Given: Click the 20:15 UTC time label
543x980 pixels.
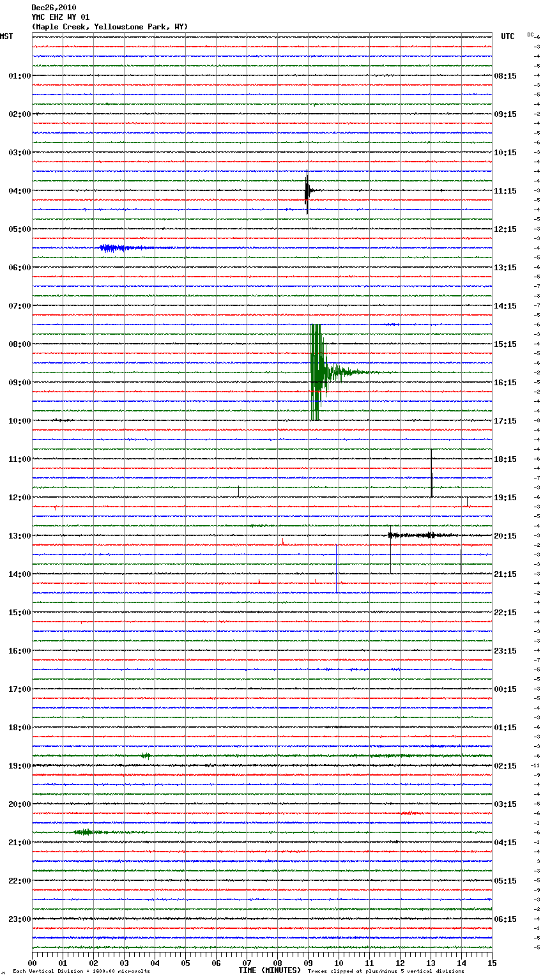Looking at the screenshot, I should click(505, 536).
